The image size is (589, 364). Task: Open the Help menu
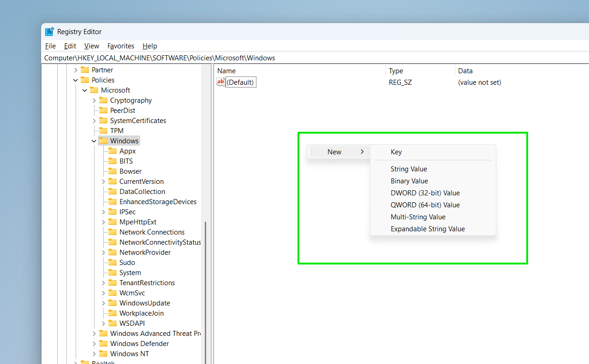150,46
